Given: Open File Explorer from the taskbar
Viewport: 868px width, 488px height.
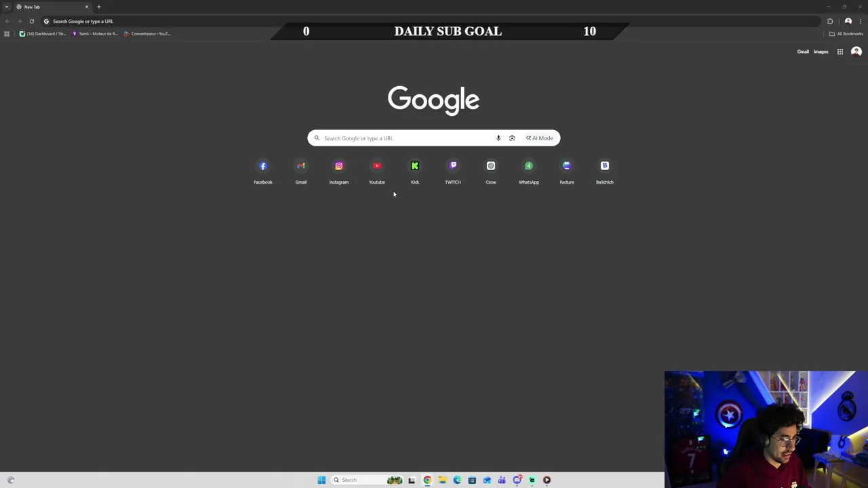Looking at the screenshot, I should click(442, 480).
